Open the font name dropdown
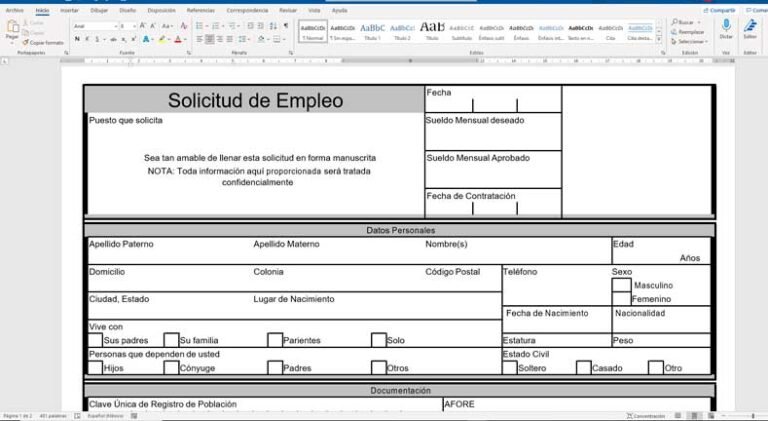 [x=116, y=26]
